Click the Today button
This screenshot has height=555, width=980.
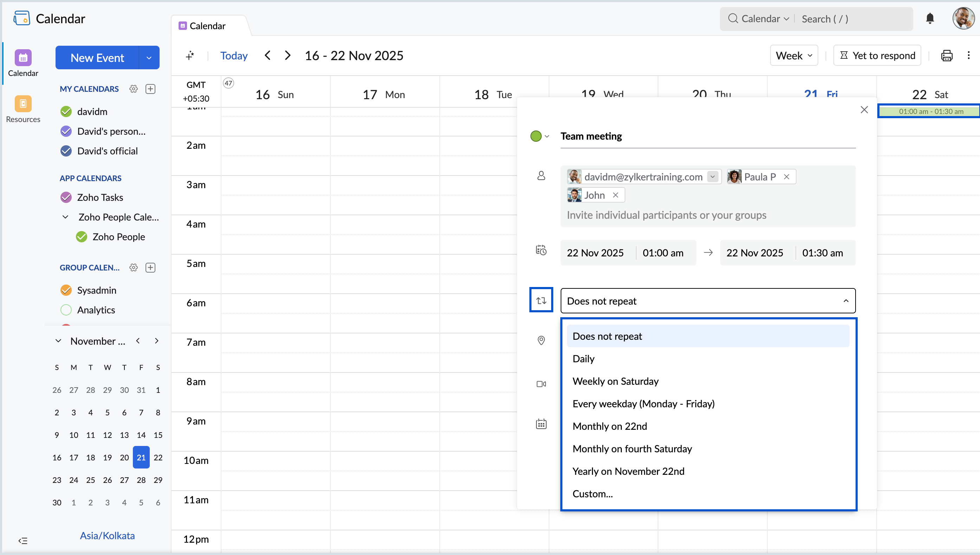233,55
